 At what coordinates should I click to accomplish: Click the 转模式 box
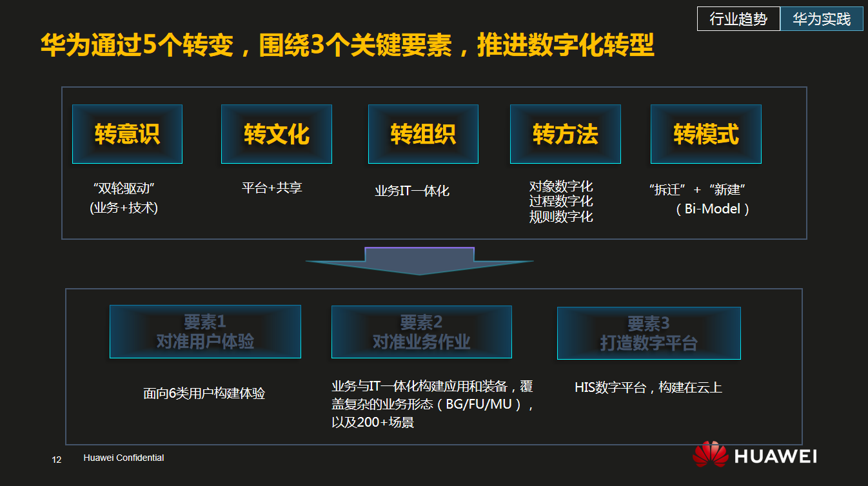[705, 134]
